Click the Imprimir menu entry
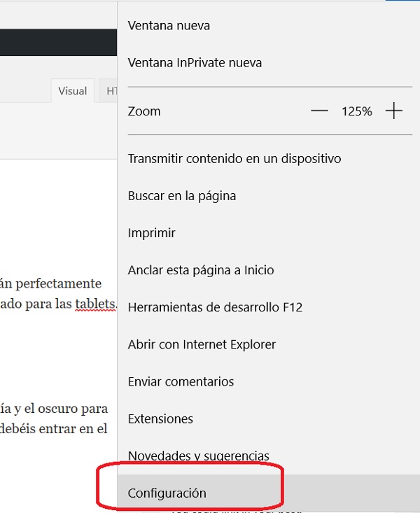Viewport: 420px width, 513px height. click(151, 233)
